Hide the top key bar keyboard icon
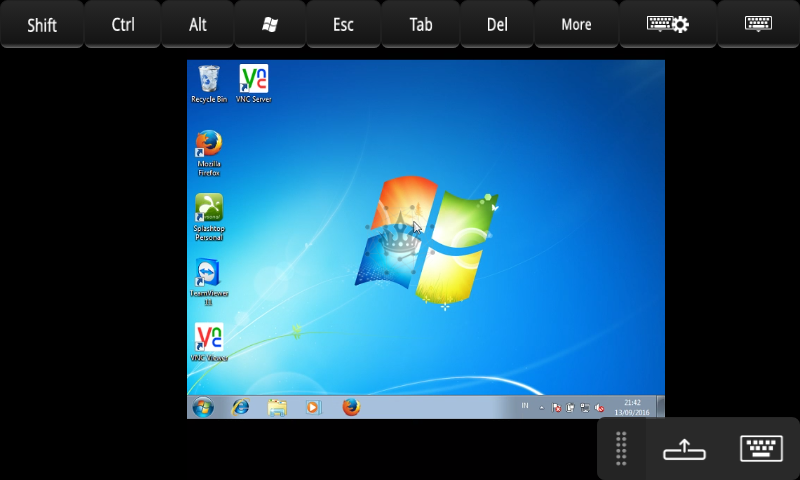Image resolution: width=800 pixels, height=480 pixels. (x=758, y=24)
